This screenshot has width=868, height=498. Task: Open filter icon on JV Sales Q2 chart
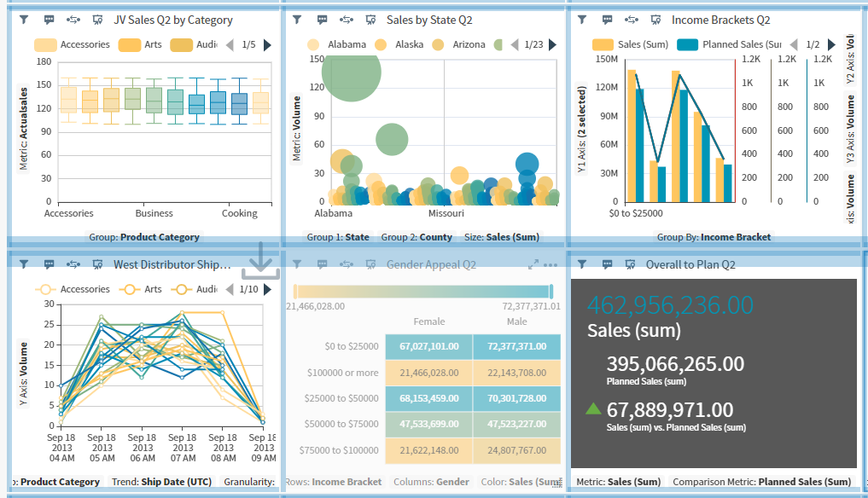[24, 20]
